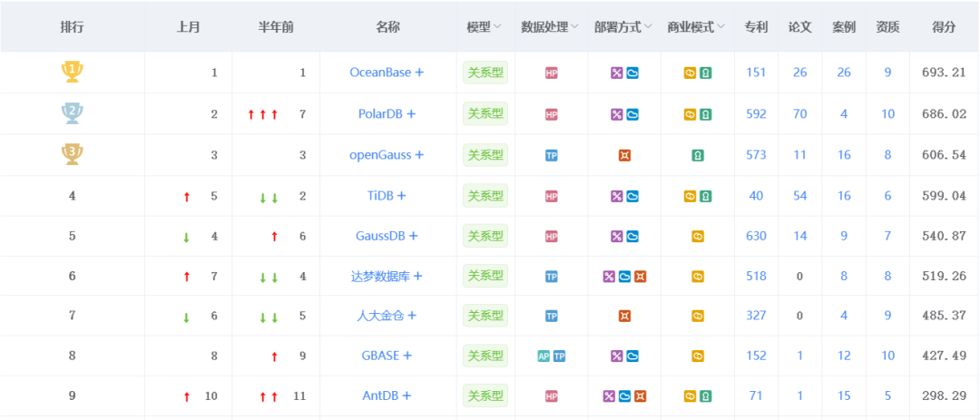Click AntDB's blue cloud deployment icon

click(624, 396)
